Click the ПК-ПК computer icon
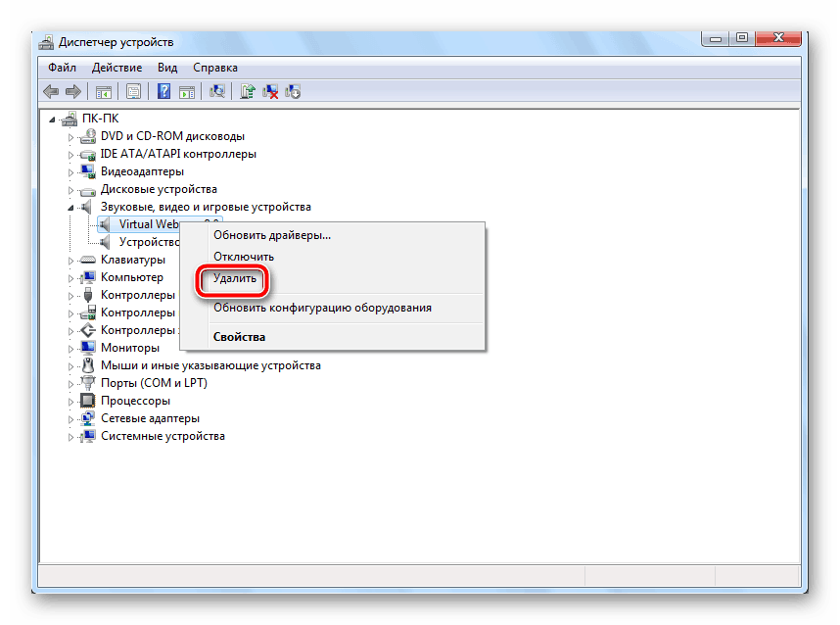 (70, 119)
